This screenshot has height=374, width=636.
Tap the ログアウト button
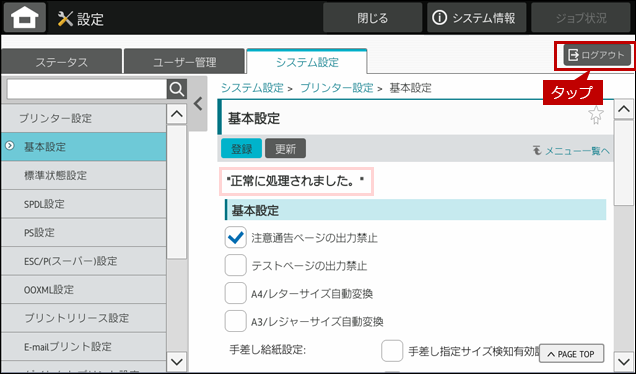(x=597, y=55)
